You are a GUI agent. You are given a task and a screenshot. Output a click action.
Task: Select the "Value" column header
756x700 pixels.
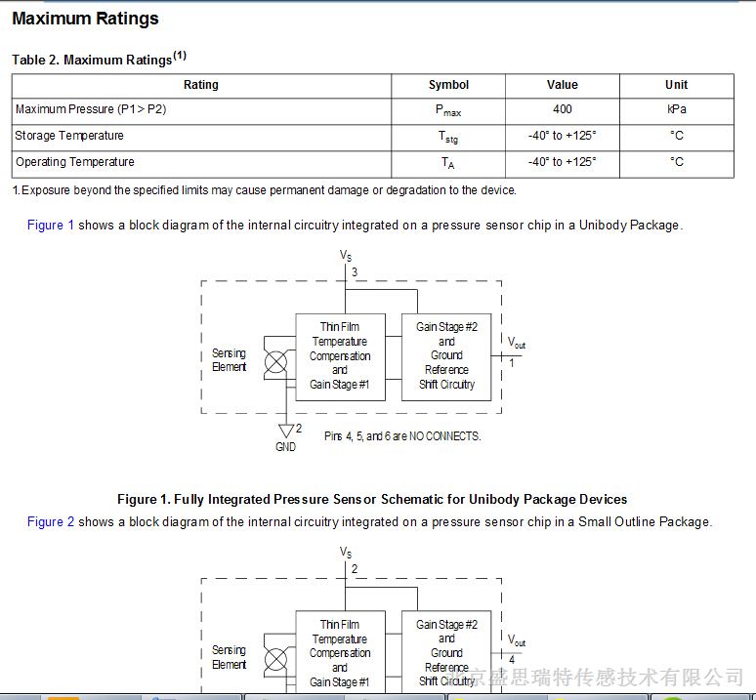pyautogui.click(x=563, y=85)
